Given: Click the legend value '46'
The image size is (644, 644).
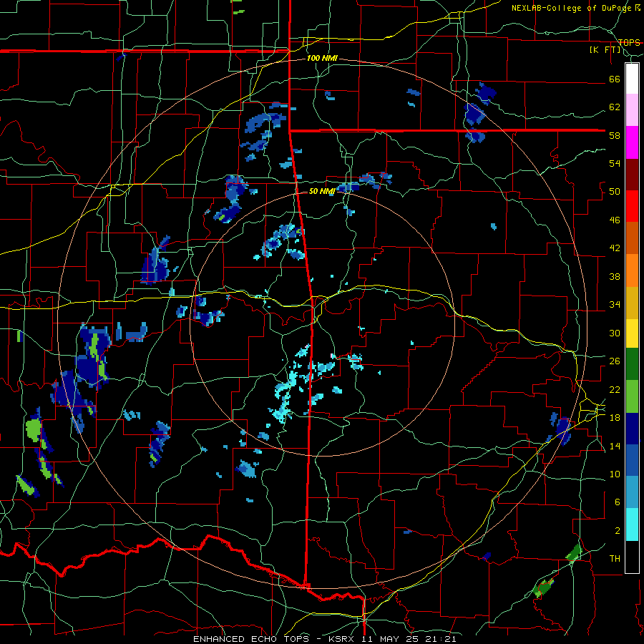Looking at the screenshot, I should (x=615, y=220).
